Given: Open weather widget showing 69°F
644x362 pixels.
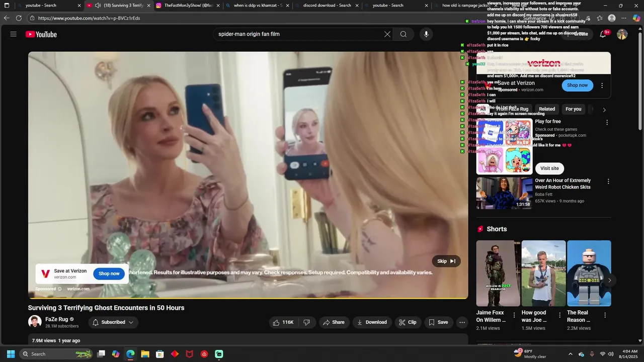Looking at the screenshot, I should pos(530,354).
